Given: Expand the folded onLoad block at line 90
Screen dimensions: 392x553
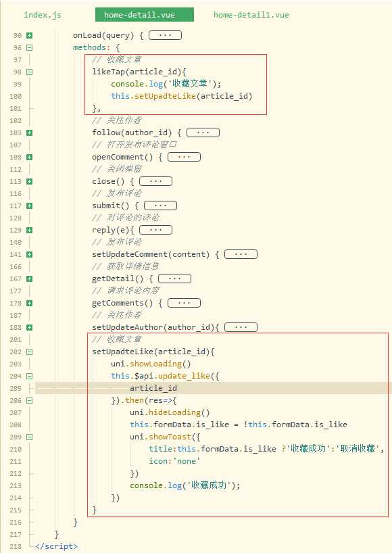Looking at the screenshot, I should pyautogui.click(x=30, y=35).
